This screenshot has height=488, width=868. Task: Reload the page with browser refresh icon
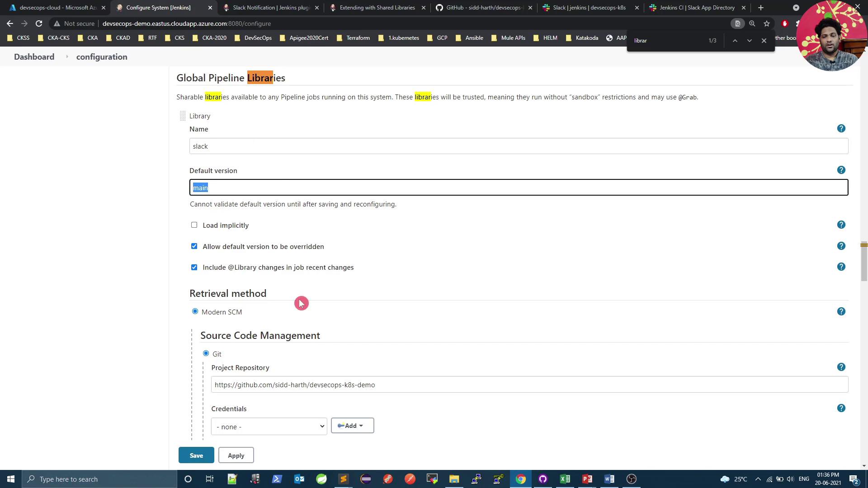[39, 23]
